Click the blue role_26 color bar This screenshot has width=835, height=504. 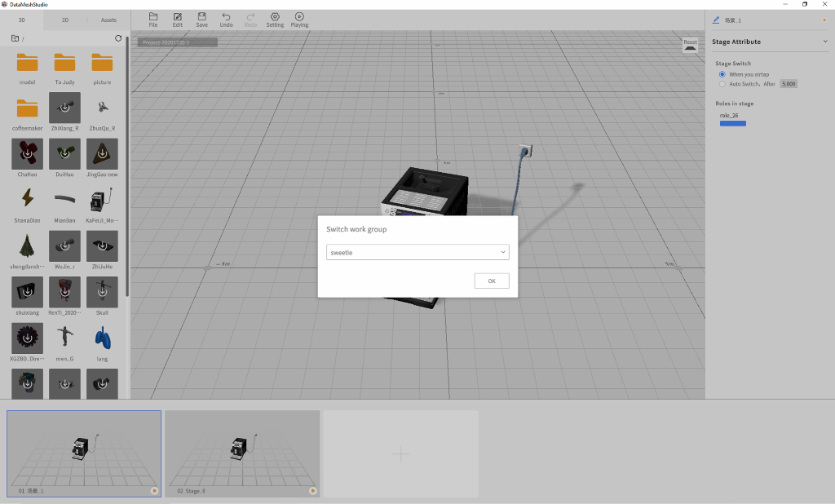tap(733, 124)
